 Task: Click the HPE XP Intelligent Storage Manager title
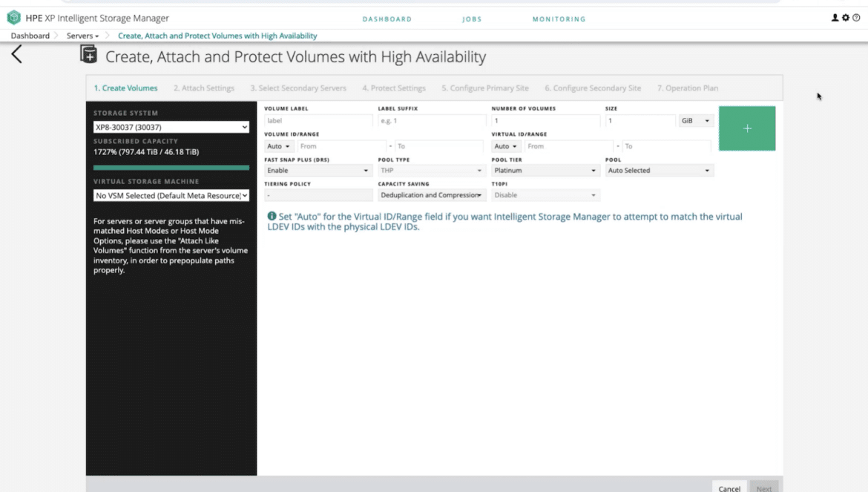pyautogui.click(x=97, y=18)
